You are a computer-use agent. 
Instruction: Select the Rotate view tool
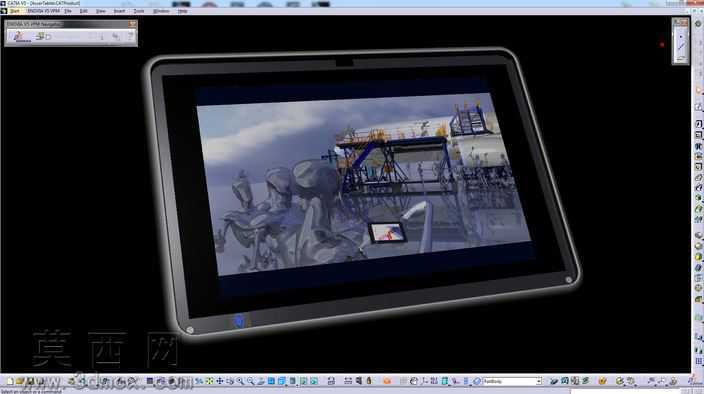tap(230, 381)
